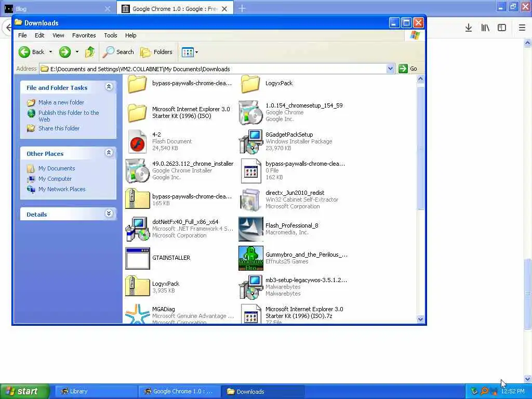Viewport: 532px width, 399px height.
Task: Select bypass-paywalls 0 File icon
Action: coord(251,171)
